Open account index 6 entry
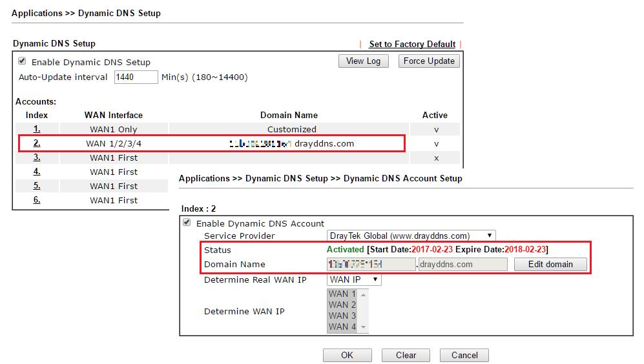Image resolution: width=644 pixels, height=364 pixels. [37, 200]
